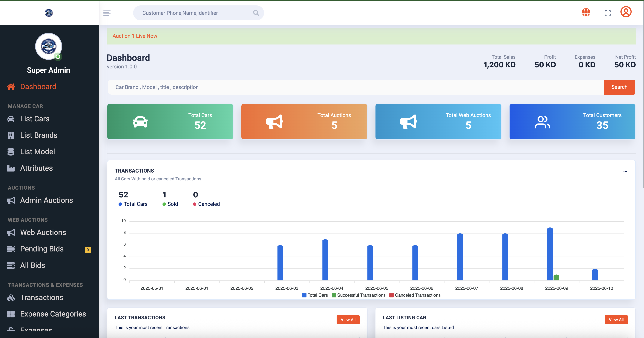The image size is (644, 338).
Task: Open the Pending Bids sidebar item
Action: click(42, 249)
